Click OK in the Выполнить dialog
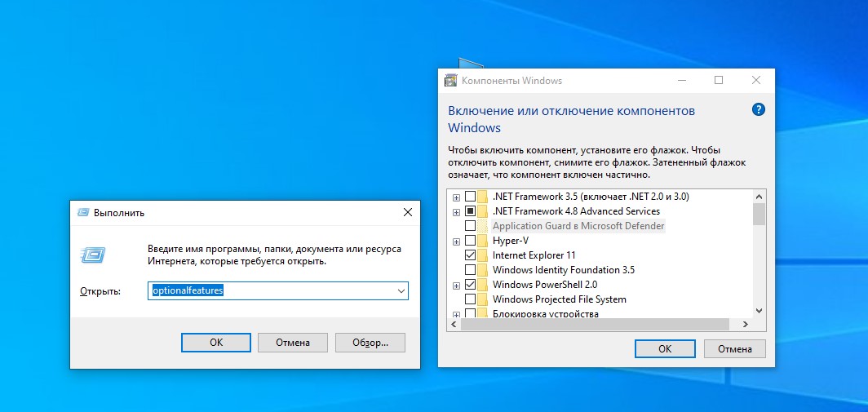 pos(216,342)
